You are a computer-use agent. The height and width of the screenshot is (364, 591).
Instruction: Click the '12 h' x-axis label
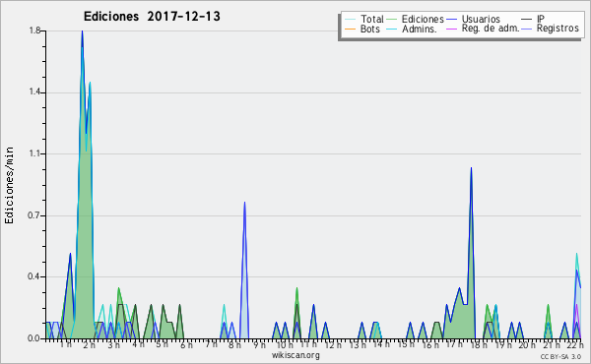[x=333, y=344]
